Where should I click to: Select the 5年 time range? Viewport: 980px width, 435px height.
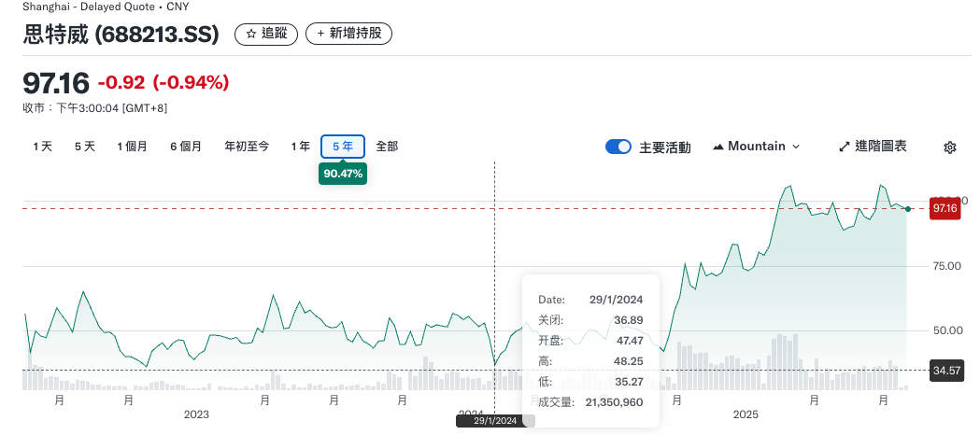click(x=343, y=147)
